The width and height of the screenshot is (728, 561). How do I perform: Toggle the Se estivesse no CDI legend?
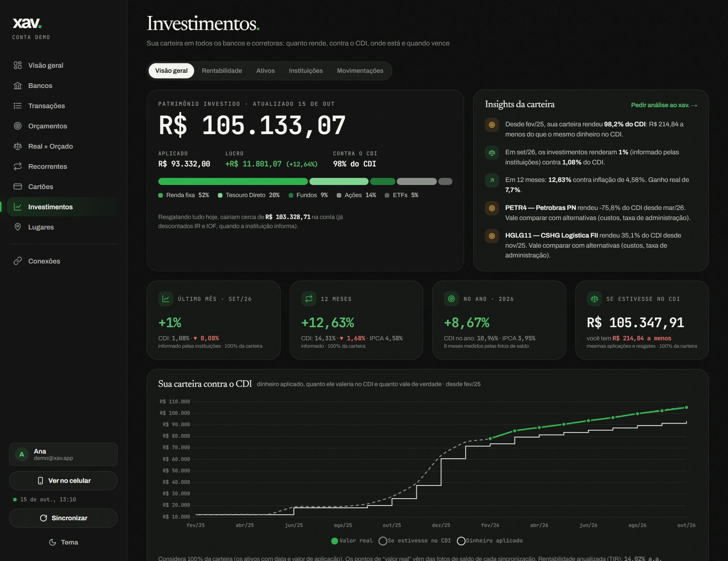click(415, 541)
